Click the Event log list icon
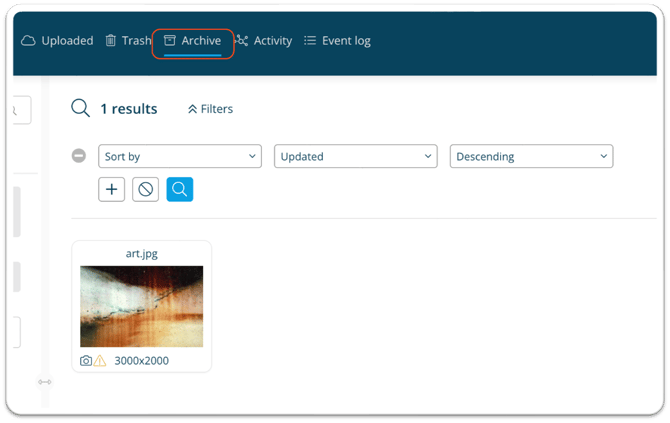 pos(310,41)
